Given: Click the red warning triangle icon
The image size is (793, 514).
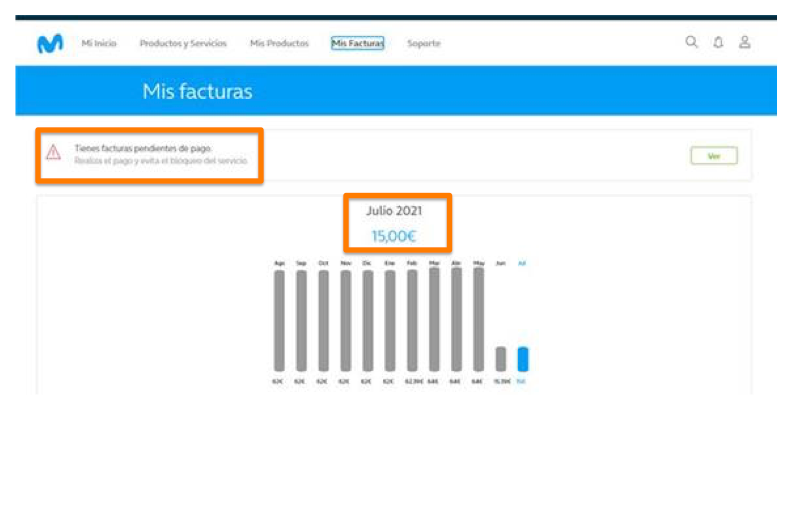Looking at the screenshot, I should coord(54,153).
